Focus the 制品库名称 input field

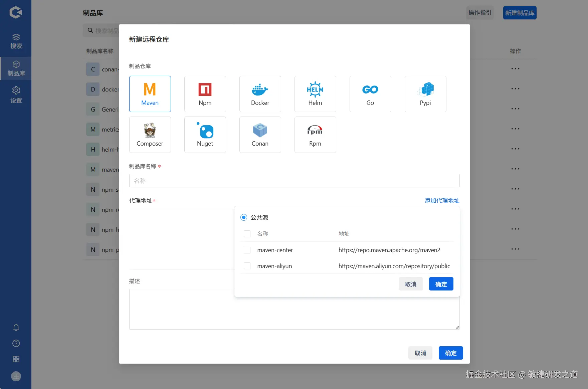pyautogui.click(x=295, y=181)
